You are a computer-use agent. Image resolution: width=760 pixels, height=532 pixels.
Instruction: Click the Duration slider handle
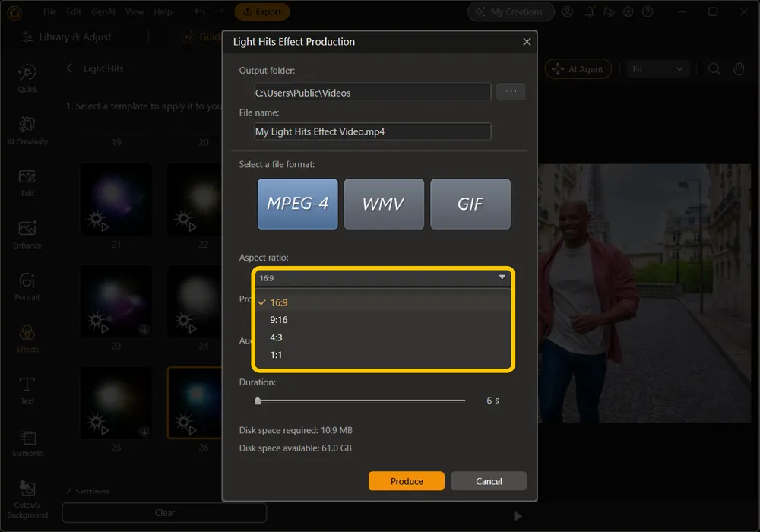point(258,401)
